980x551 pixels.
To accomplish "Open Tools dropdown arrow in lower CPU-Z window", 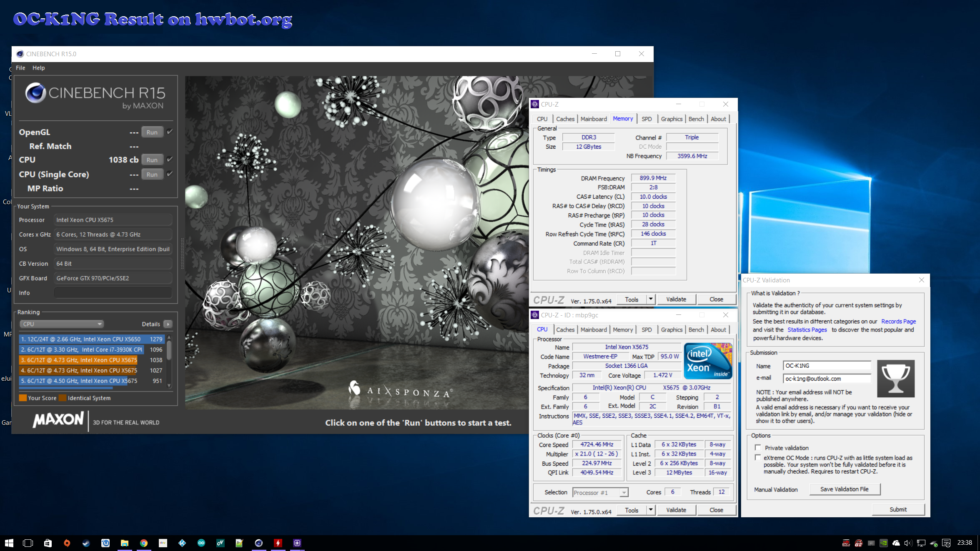I will (651, 510).
